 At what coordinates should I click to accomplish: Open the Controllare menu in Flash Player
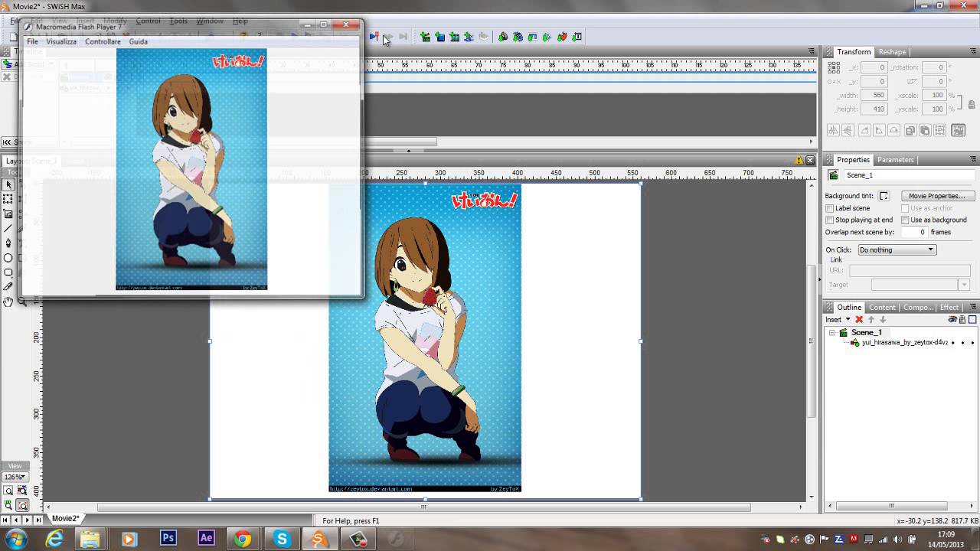[103, 42]
